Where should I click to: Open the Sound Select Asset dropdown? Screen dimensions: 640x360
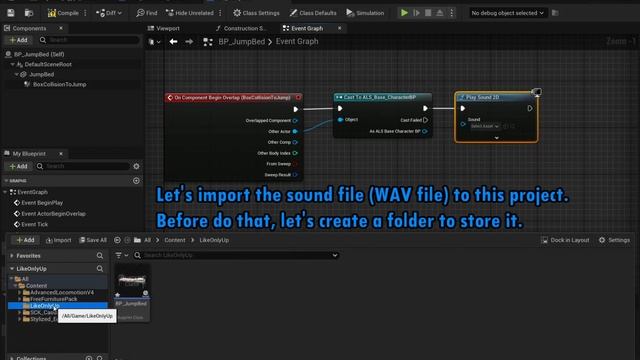[484, 127]
